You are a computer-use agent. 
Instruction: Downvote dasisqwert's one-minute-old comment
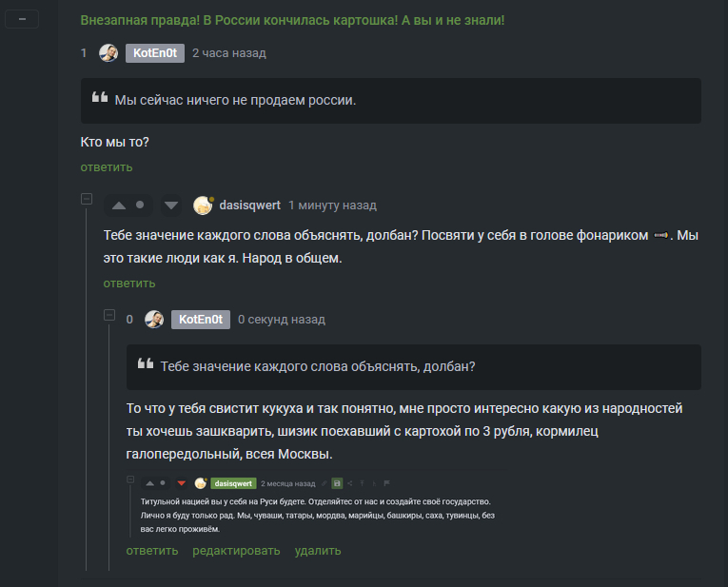point(171,205)
